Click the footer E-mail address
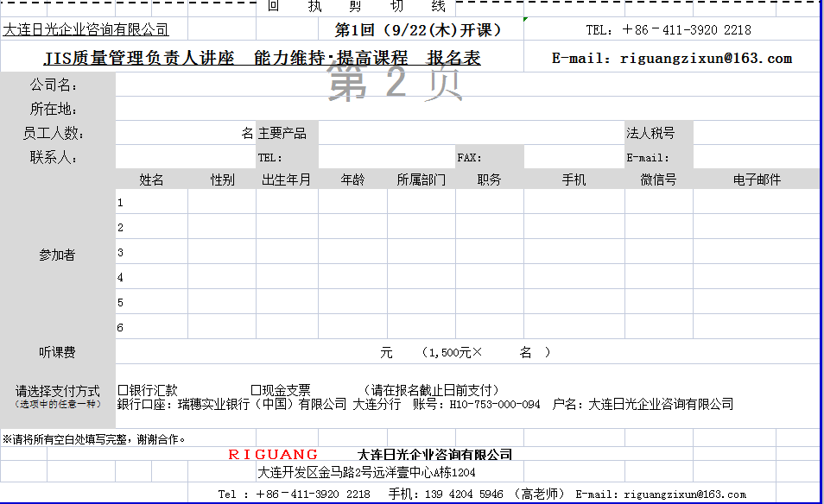Image resolution: width=824 pixels, height=504 pixels. pyautogui.click(x=685, y=495)
